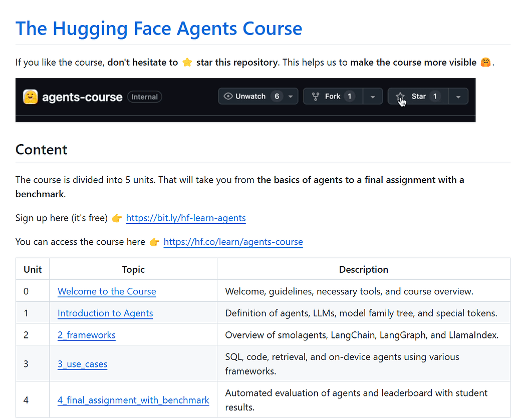Click description 'Automated evaluation of agents'
The image size is (513, 420).
(x=356, y=400)
